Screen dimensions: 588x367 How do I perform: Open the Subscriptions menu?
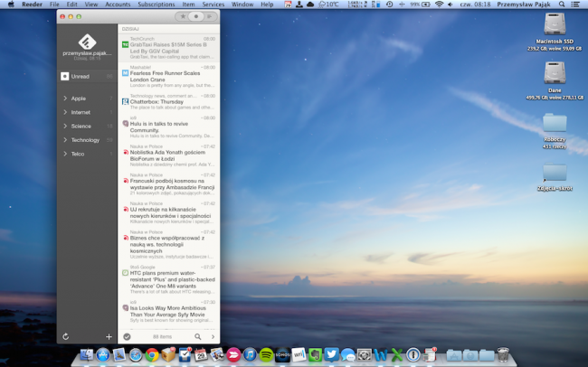156,5
